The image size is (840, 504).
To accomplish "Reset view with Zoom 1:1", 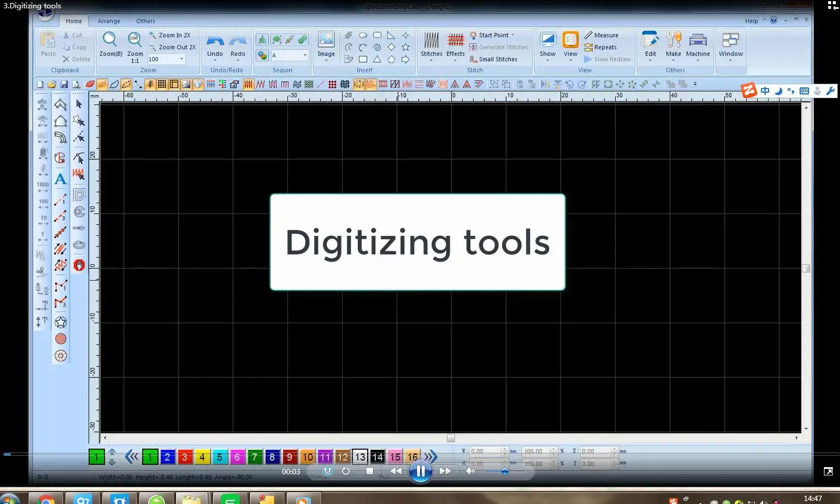I will (135, 47).
